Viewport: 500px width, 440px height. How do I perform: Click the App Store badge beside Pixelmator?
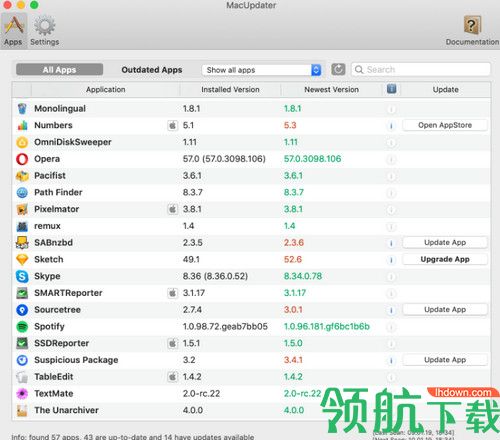[x=172, y=209]
